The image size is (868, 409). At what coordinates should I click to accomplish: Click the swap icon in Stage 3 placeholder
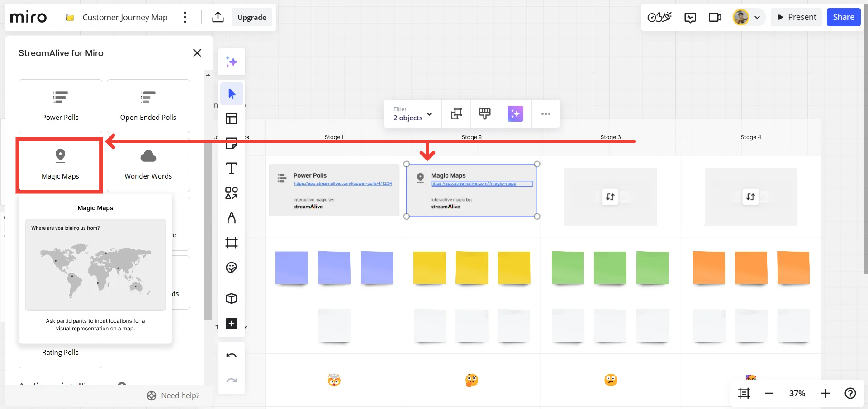(610, 197)
